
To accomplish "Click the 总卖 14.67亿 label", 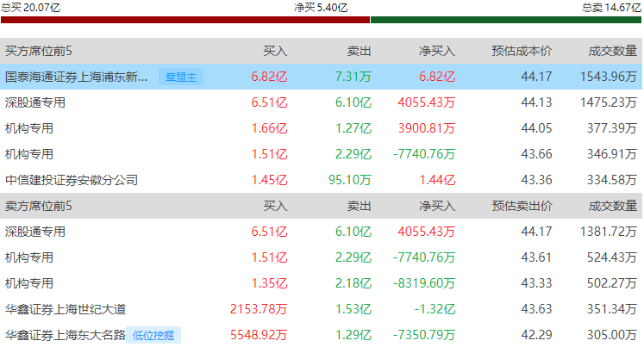I will pos(611,7).
